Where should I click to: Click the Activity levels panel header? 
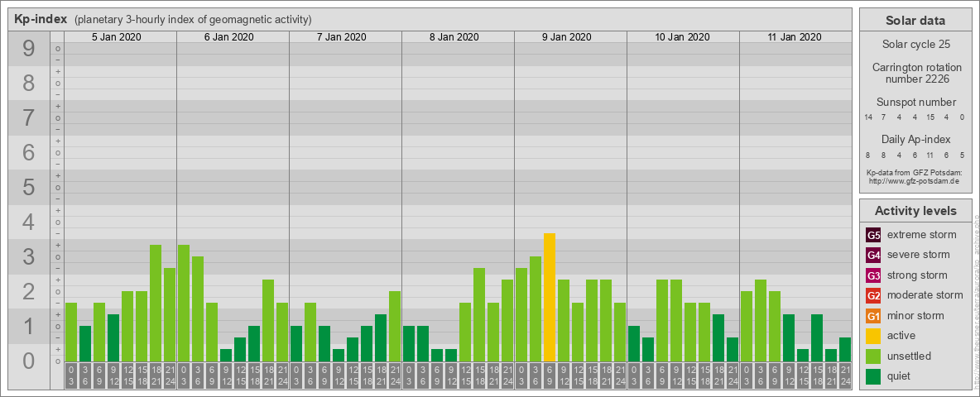(x=915, y=211)
